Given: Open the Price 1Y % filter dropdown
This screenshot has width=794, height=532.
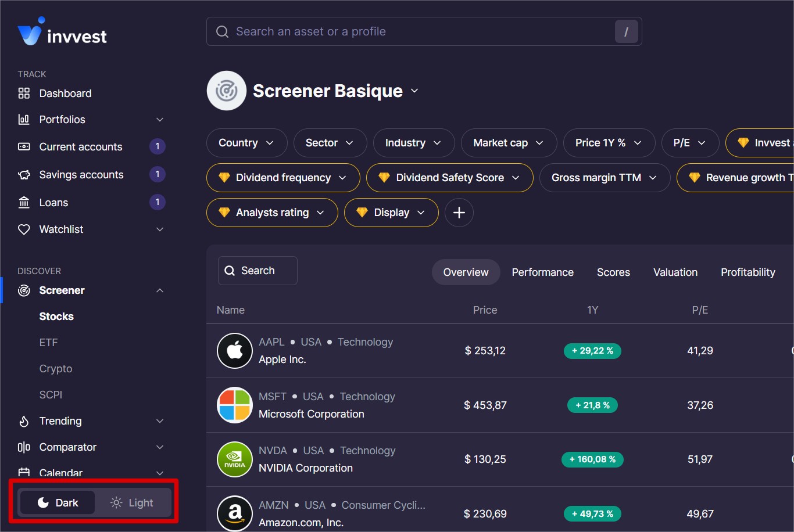Looking at the screenshot, I should [x=609, y=143].
